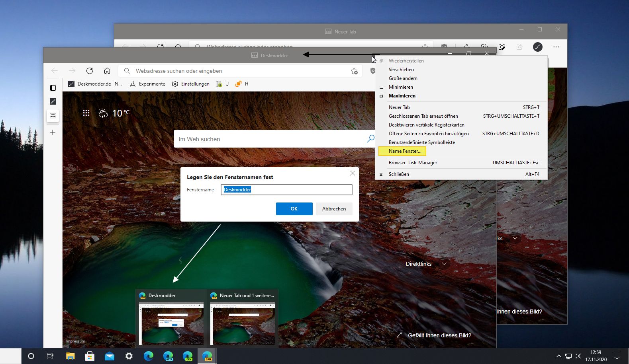
Task: Show hidden tray icons chevron
Action: [x=558, y=356]
